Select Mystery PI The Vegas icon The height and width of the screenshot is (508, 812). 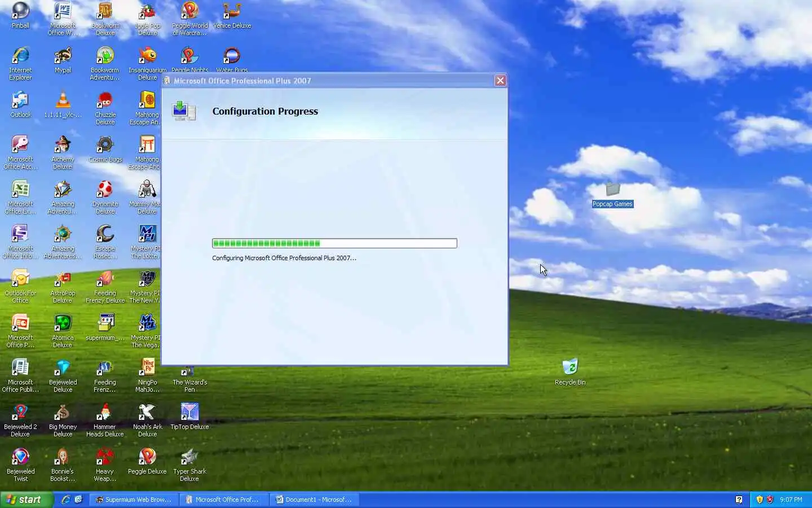[x=145, y=331]
